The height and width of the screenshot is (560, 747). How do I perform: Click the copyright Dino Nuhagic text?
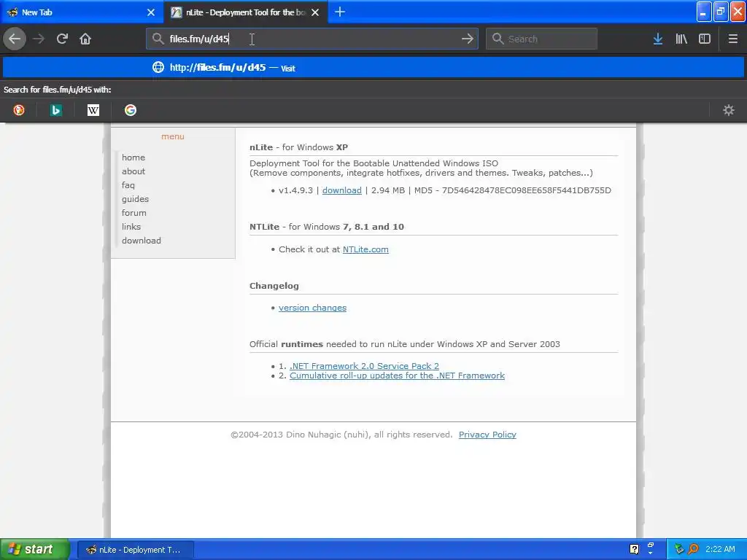pyautogui.click(x=341, y=435)
